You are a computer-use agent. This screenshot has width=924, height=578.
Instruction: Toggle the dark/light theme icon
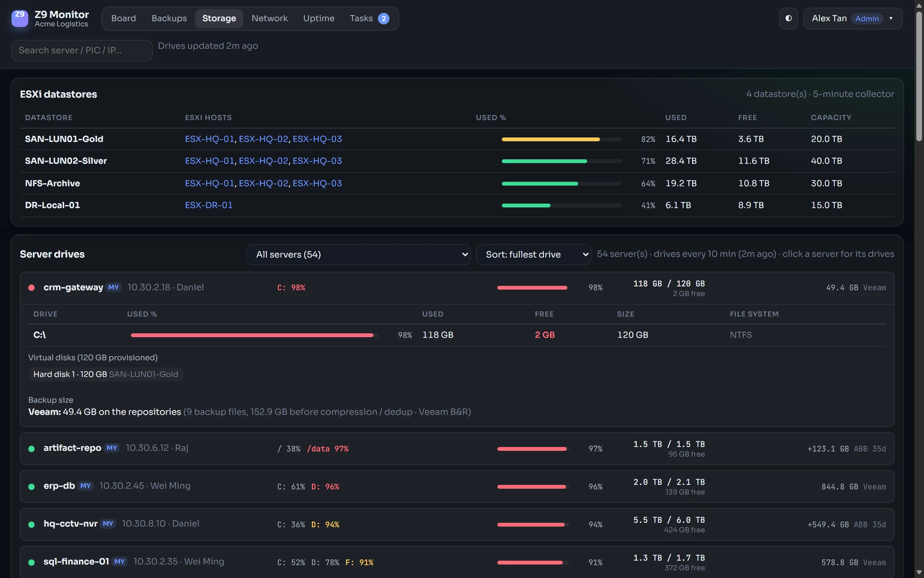[788, 18]
